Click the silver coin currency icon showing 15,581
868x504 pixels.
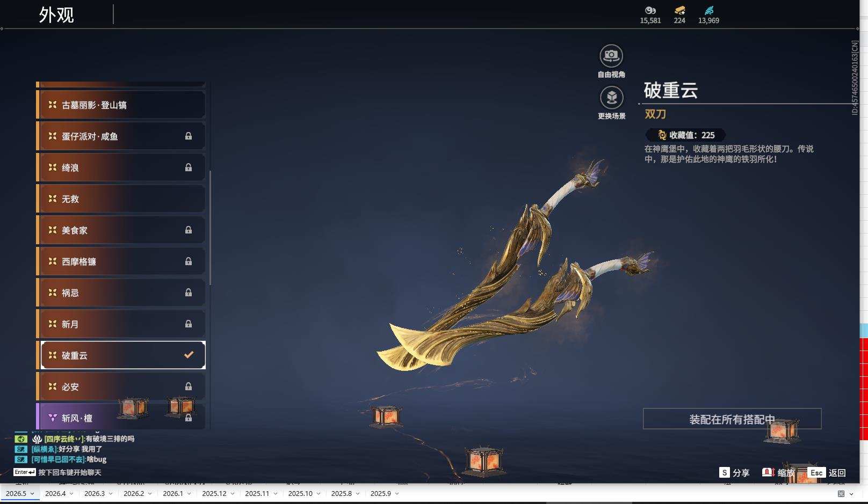coord(650,10)
